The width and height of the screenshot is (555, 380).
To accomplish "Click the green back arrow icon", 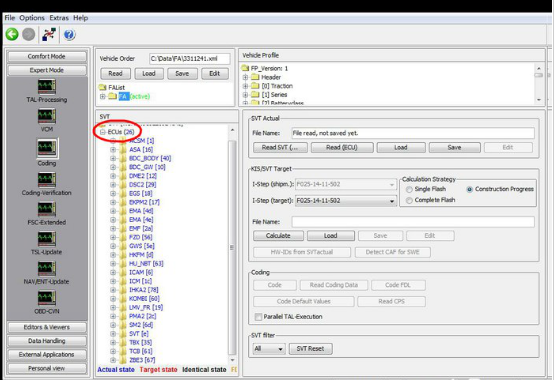I will (12, 34).
